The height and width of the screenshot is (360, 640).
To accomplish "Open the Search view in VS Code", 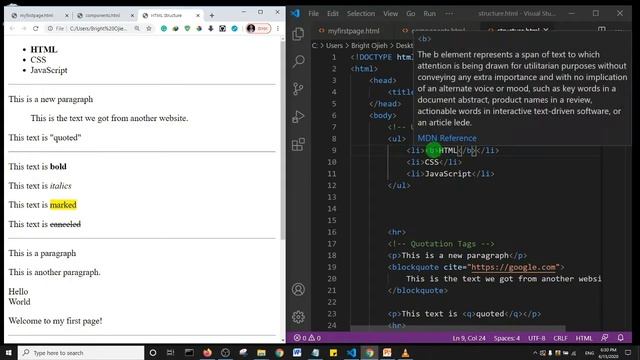I will [x=298, y=61].
